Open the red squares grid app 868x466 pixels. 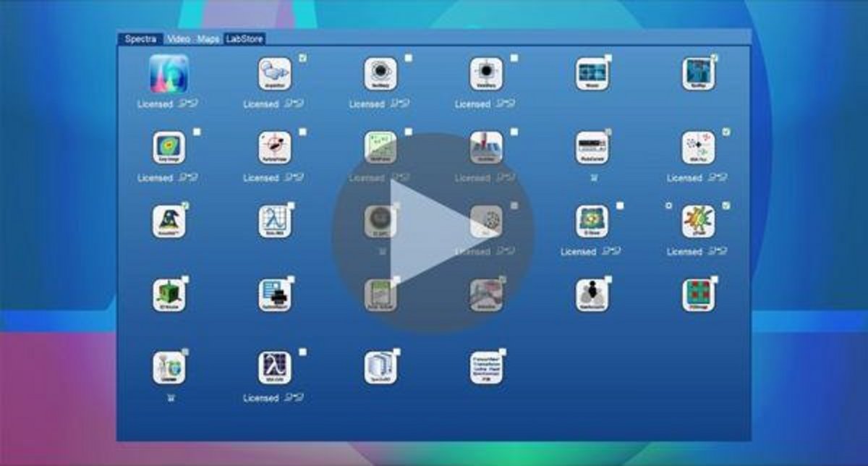click(698, 295)
